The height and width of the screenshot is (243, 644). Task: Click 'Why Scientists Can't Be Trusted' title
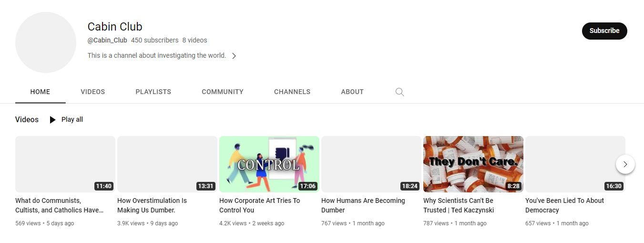[458, 205]
